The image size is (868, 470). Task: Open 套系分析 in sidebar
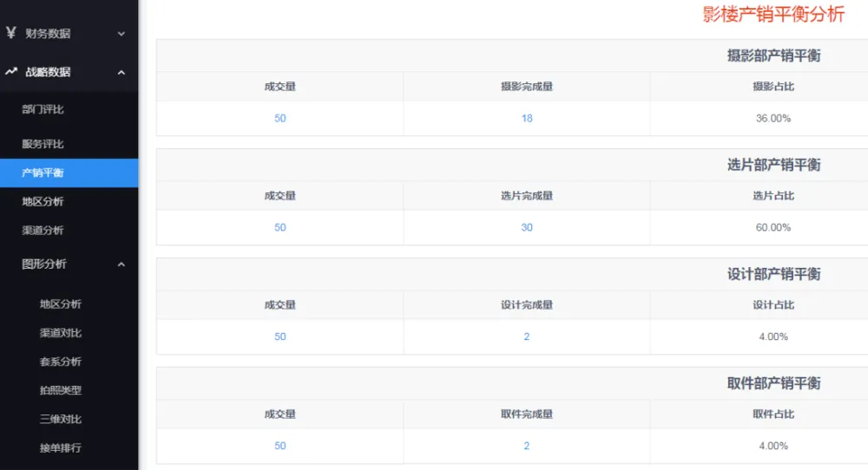click(61, 362)
